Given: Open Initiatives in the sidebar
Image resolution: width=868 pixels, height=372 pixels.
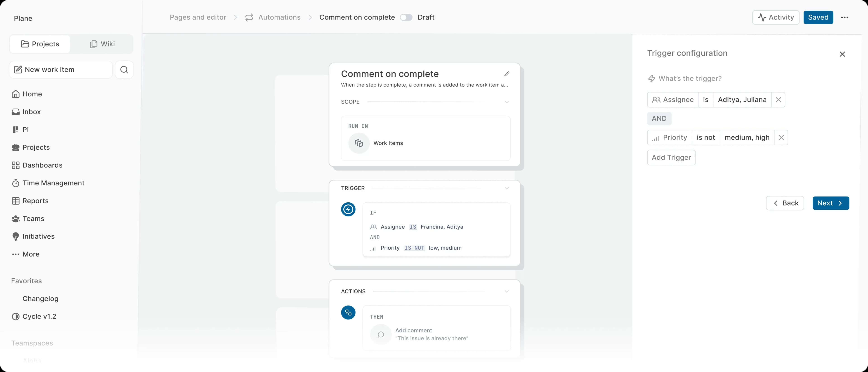Looking at the screenshot, I should pos(38,236).
